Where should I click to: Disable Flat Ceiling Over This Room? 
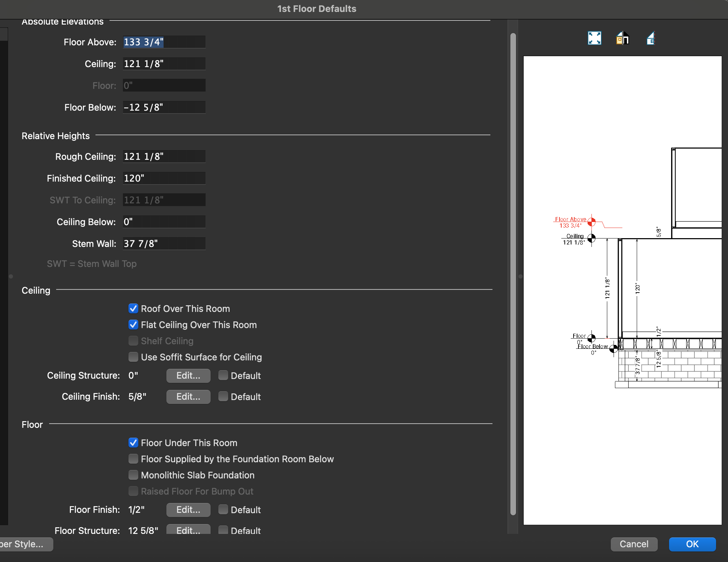[133, 325]
